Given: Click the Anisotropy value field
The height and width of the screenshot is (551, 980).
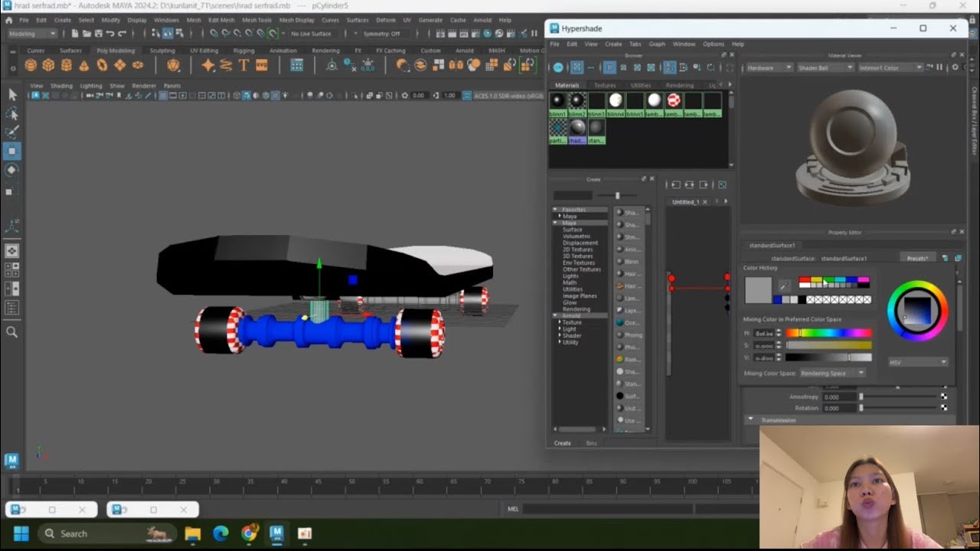Looking at the screenshot, I should (838, 397).
